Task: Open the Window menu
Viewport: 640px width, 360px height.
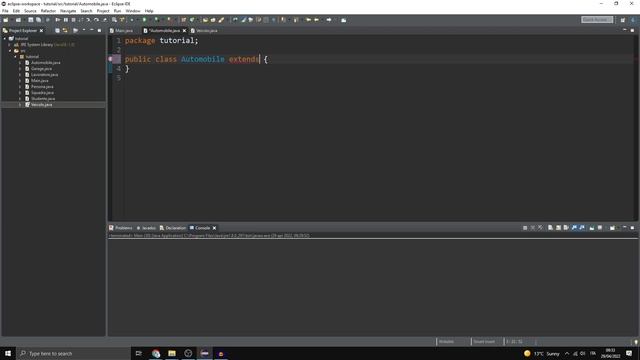Action: [133, 11]
